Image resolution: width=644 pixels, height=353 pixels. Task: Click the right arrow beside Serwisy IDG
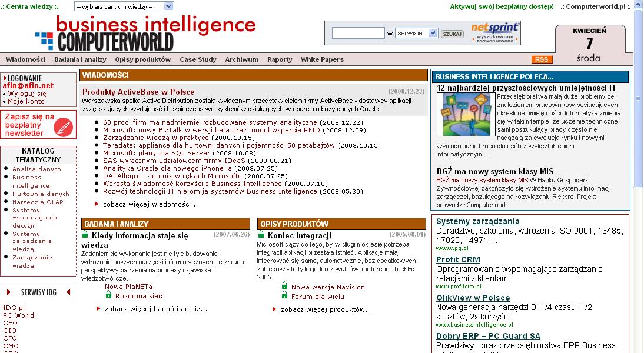(8, 292)
